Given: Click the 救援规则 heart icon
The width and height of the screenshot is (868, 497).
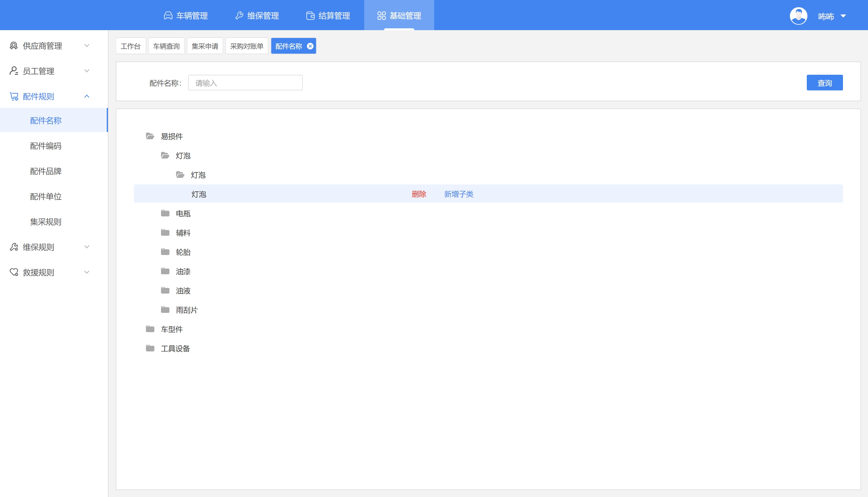Looking at the screenshot, I should coord(14,272).
